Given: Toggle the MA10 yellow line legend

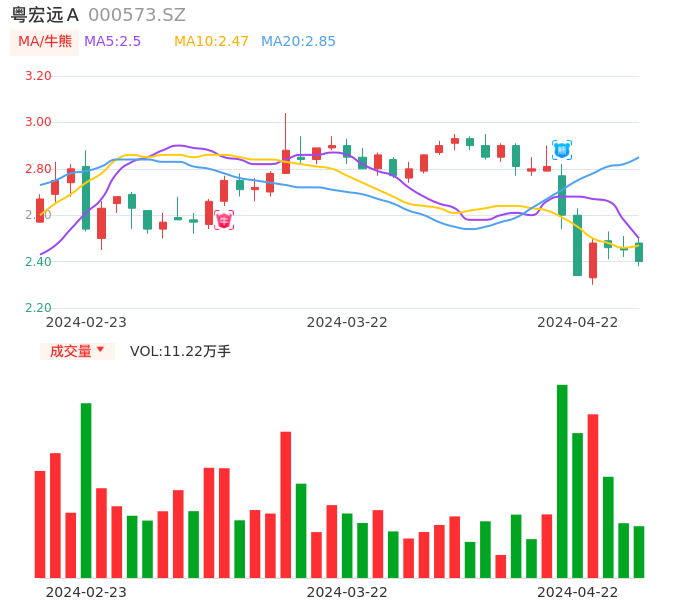Looking at the screenshot, I should [211, 42].
